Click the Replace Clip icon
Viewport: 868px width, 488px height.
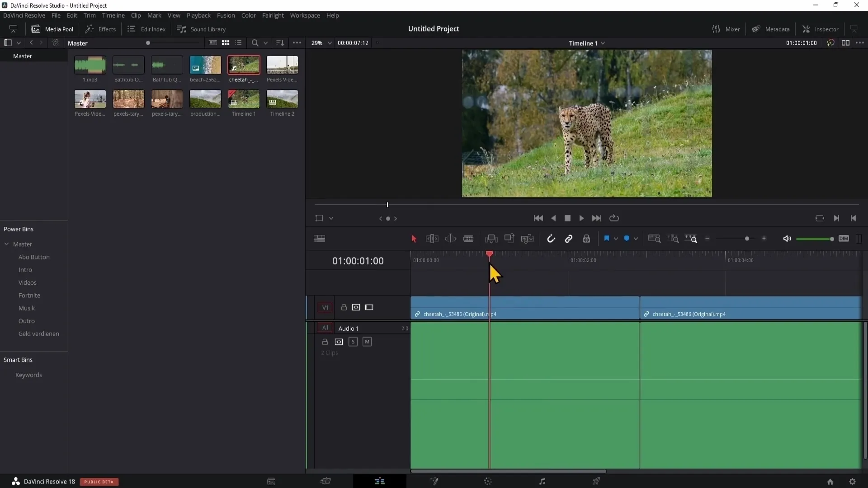click(x=527, y=239)
